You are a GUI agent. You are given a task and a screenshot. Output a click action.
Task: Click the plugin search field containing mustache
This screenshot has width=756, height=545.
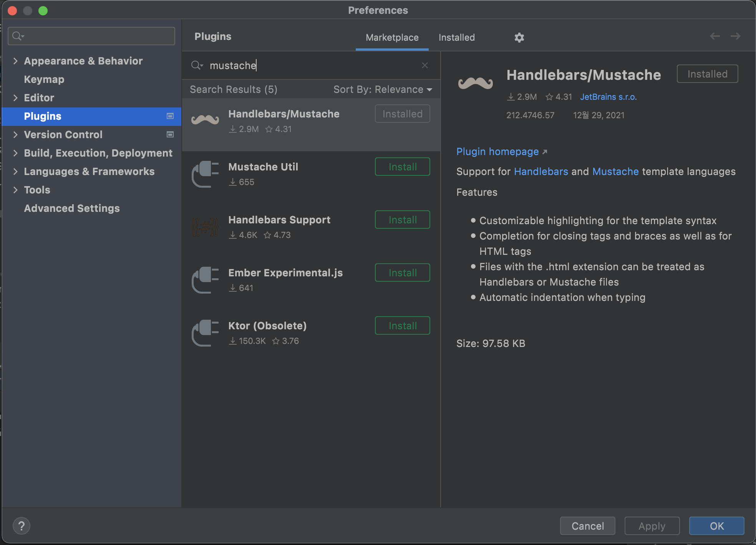(x=311, y=65)
